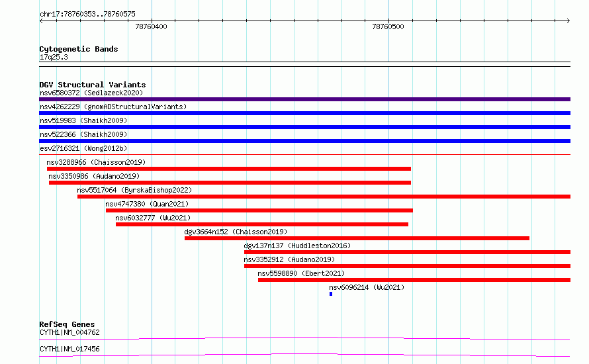Select the nsv6032777 (Wu2021) label
This screenshot has height=364, width=589.
tap(153, 218)
